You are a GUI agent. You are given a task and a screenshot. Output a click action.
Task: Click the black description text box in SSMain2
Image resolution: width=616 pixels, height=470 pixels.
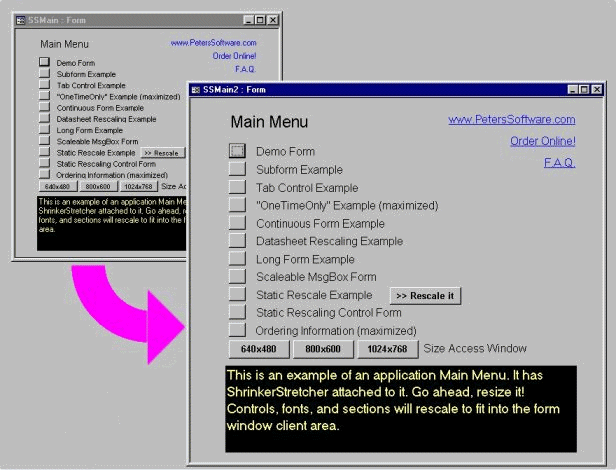[x=401, y=409]
